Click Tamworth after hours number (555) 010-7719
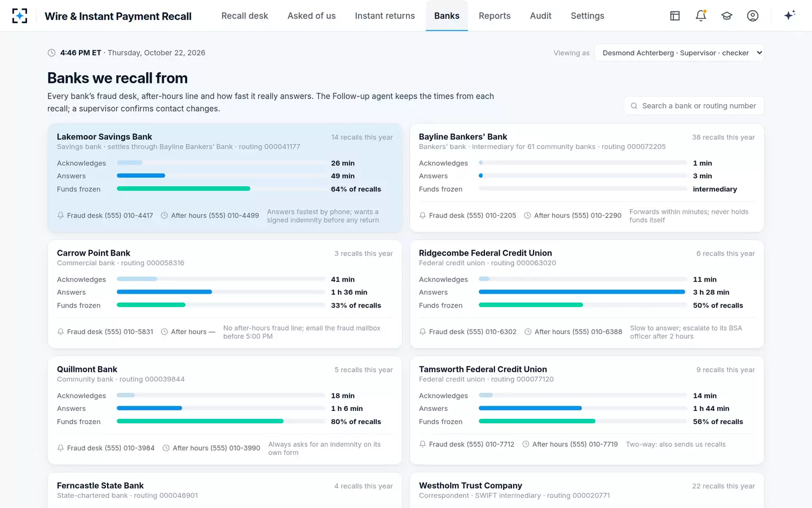The height and width of the screenshot is (508, 812). 594,445
